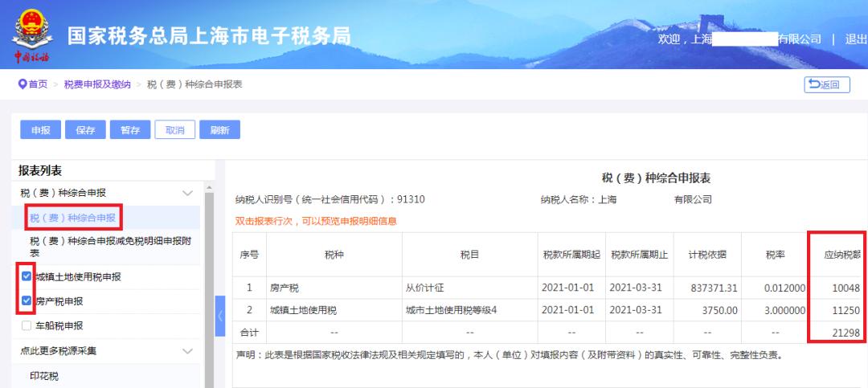The width and height of the screenshot is (868, 388).
Task: Uncheck the 城镇土地使用税申报 checkbox
Action: point(27,276)
